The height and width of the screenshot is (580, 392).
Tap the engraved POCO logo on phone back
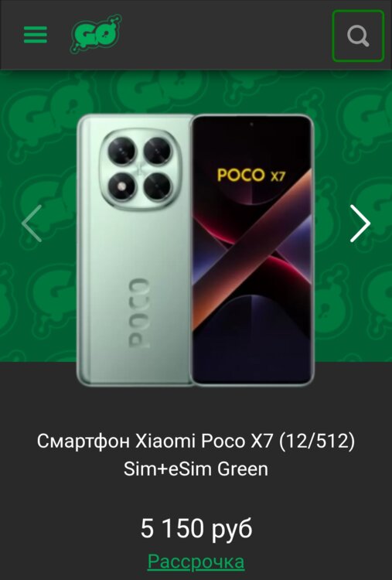coord(139,313)
